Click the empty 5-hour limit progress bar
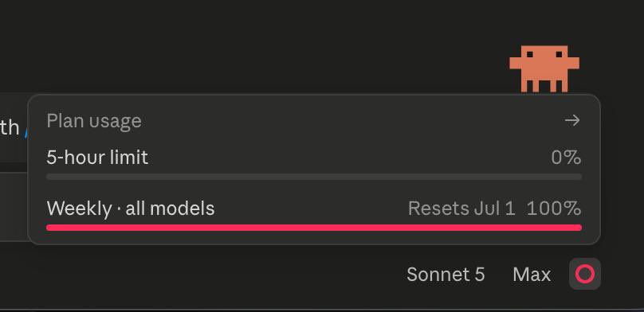Viewport: 644px width, 312px height. pyautogui.click(x=314, y=177)
